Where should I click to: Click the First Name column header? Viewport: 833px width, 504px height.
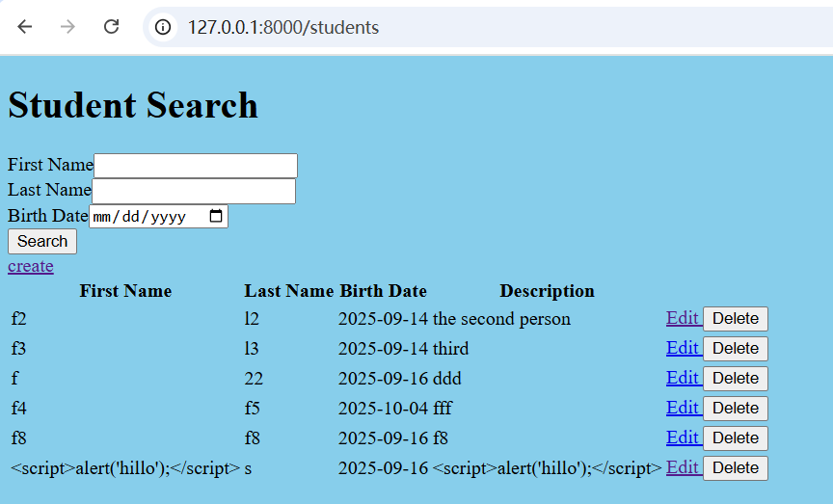coord(125,291)
